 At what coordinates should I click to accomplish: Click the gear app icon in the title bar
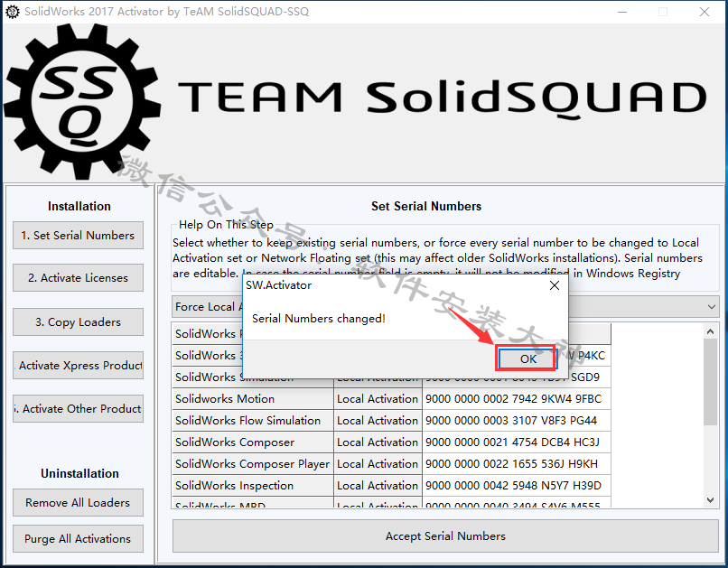pos(13,12)
